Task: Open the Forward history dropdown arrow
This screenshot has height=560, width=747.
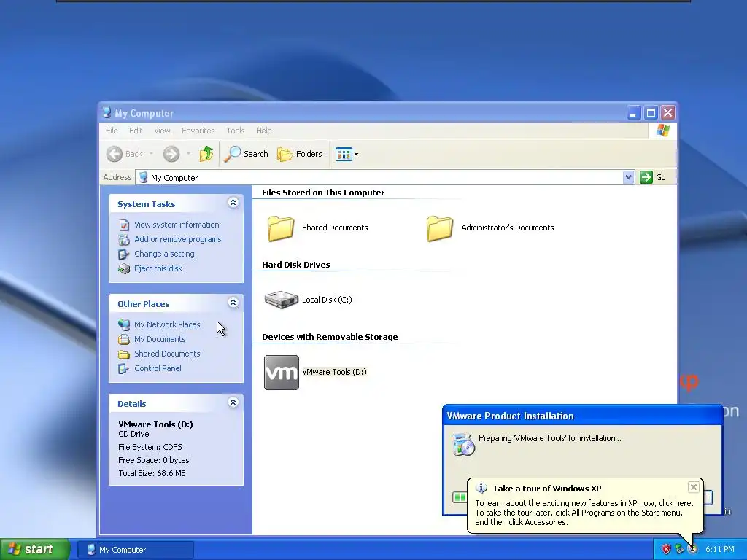Action: coord(189,154)
